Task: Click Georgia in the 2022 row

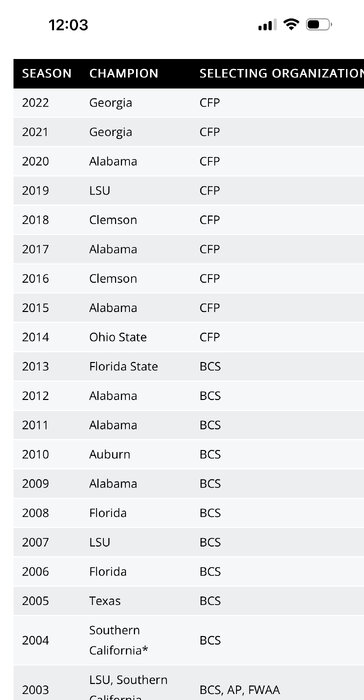Action: pyautogui.click(x=111, y=103)
